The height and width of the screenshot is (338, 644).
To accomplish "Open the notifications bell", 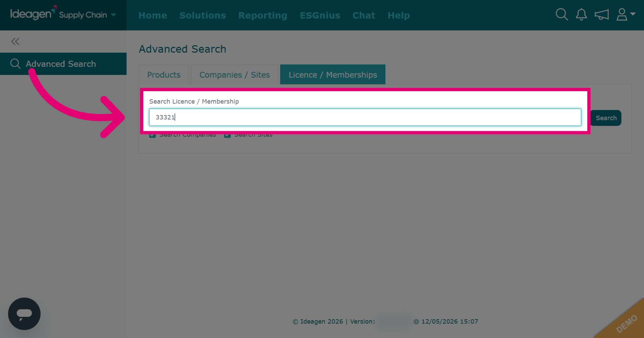I will (x=581, y=15).
